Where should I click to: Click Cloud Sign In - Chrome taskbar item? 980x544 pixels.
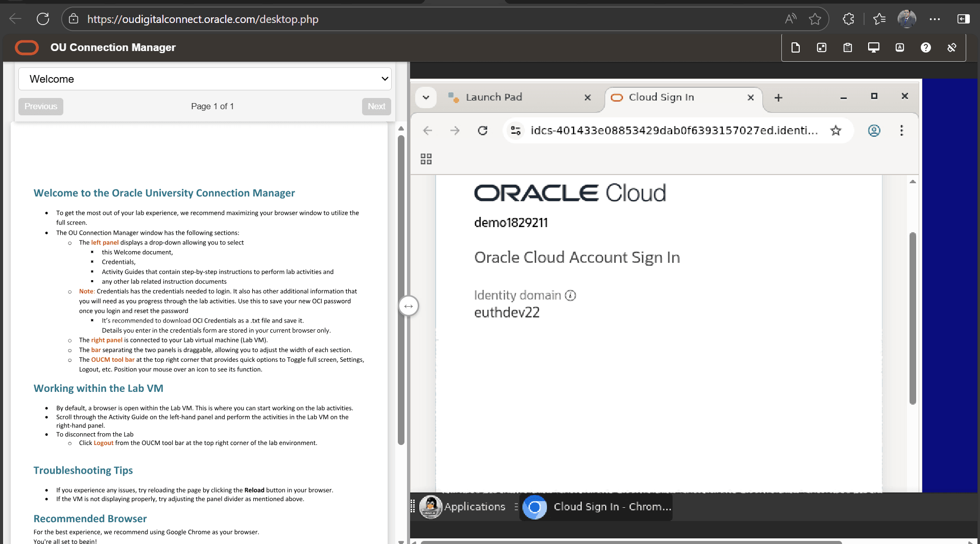click(x=596, y=507)
